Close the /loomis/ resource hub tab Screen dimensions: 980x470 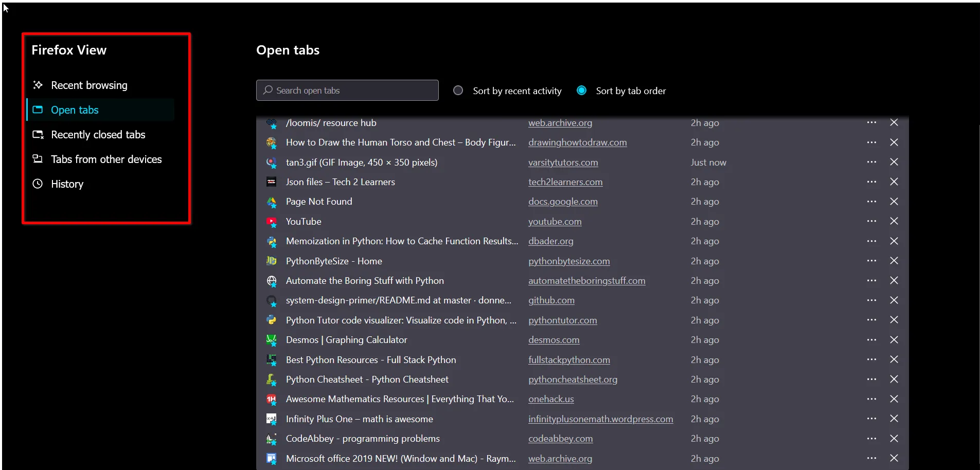pos(894,122)
